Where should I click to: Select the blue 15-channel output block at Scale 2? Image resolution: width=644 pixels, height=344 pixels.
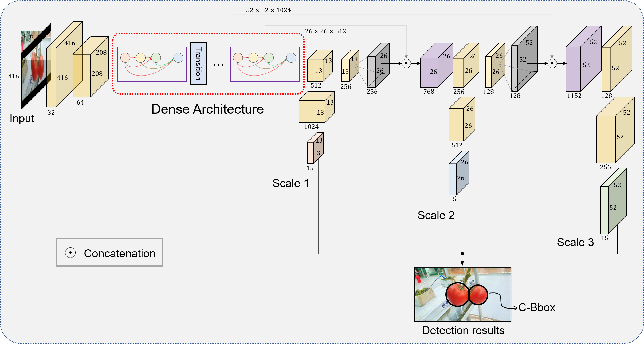pos(459,173)
